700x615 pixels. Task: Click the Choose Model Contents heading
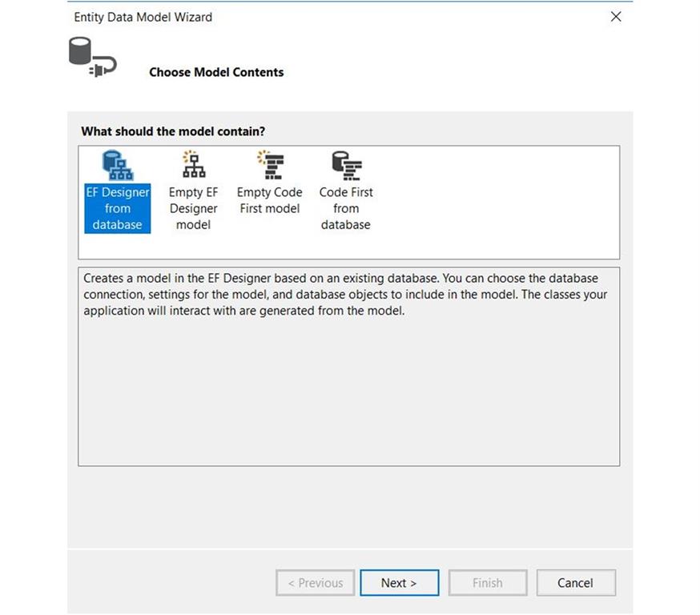216,72
